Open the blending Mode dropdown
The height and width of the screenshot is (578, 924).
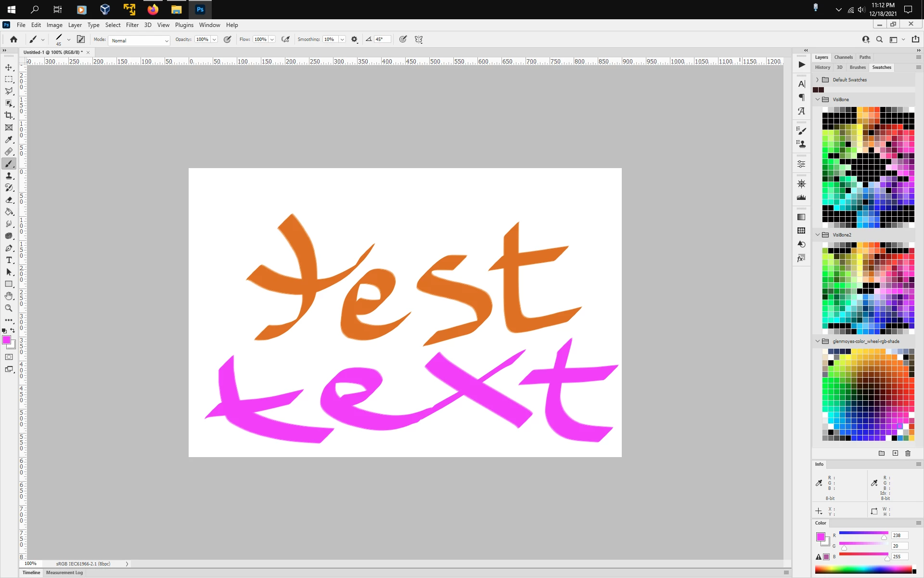coord(140,40)
